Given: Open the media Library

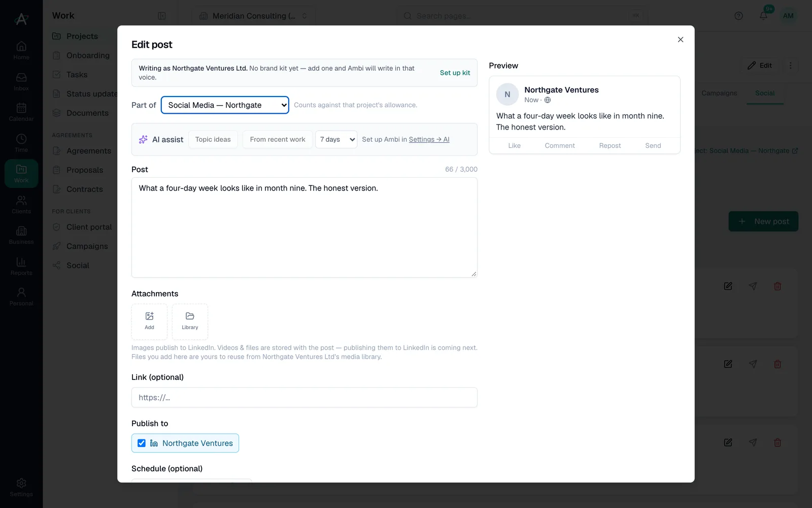Looking at the screenshot, I should (190, 322).
